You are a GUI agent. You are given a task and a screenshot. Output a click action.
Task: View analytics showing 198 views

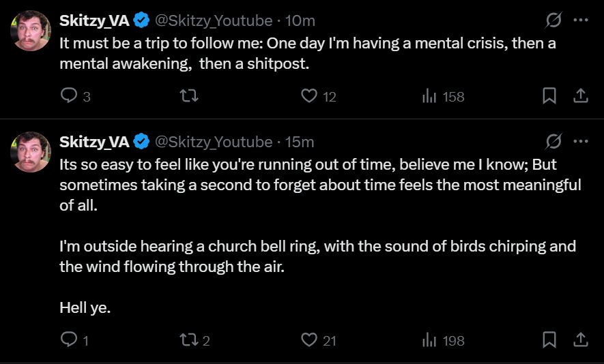(430, 339)
